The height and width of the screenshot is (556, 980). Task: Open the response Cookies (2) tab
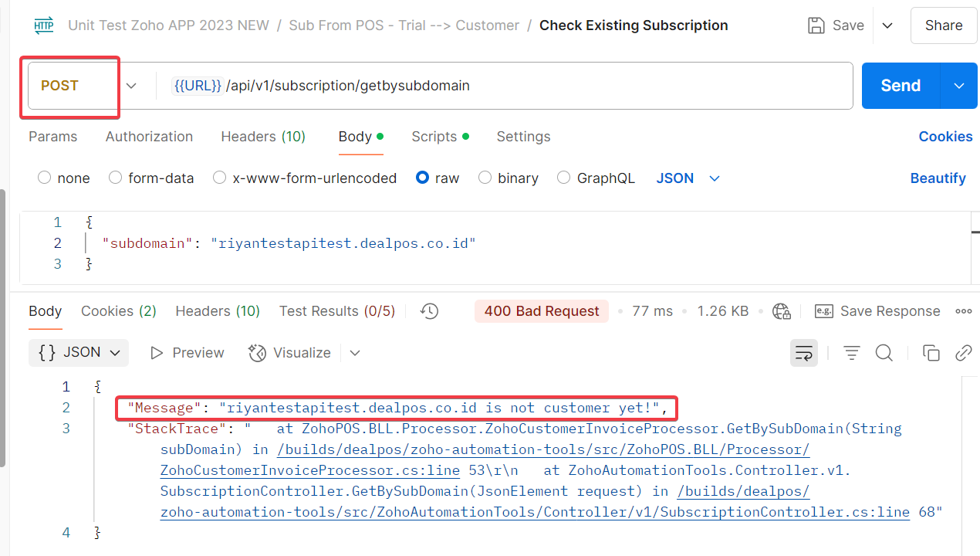[119, 311]
